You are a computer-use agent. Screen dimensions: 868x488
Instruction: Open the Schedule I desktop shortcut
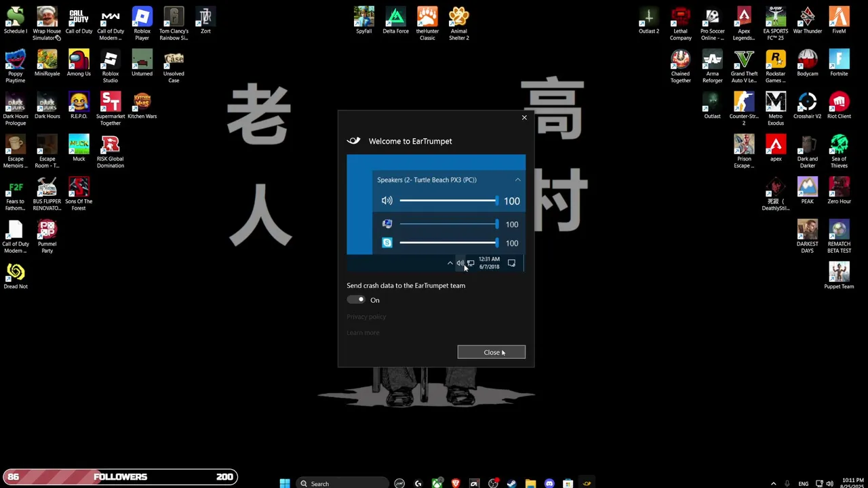coord(16,21)
